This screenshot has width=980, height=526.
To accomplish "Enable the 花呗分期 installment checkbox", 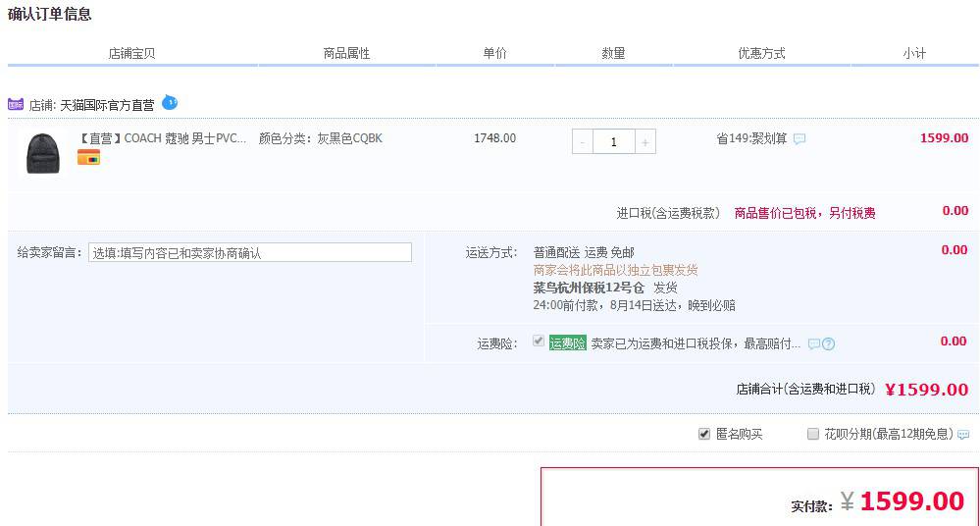I will coord(813,434).
